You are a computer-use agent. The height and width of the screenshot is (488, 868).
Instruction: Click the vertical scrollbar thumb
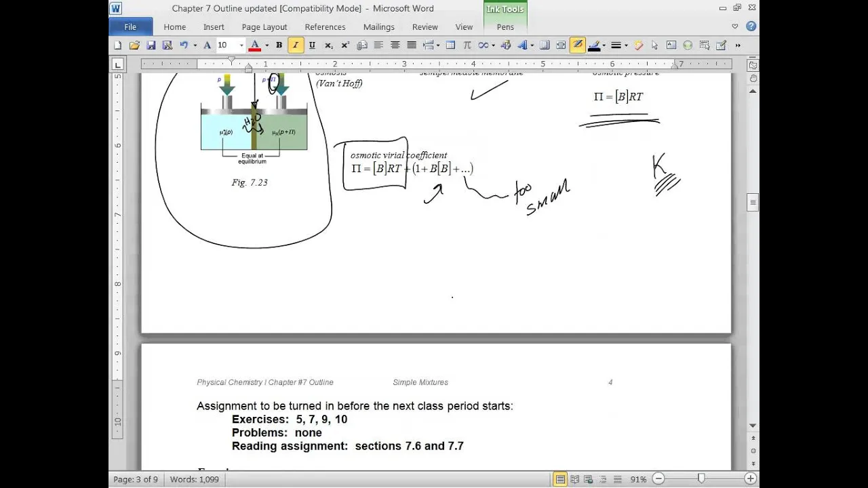click(x=753, y=203)
